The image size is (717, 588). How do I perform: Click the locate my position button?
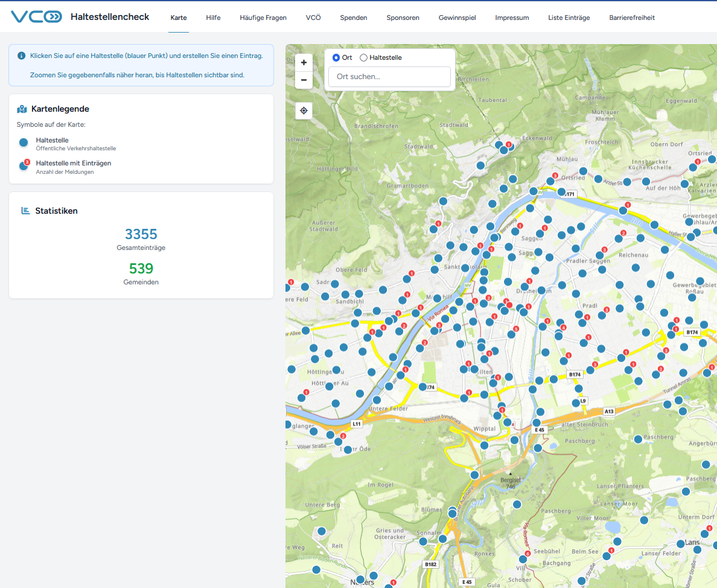coord(304,110)
